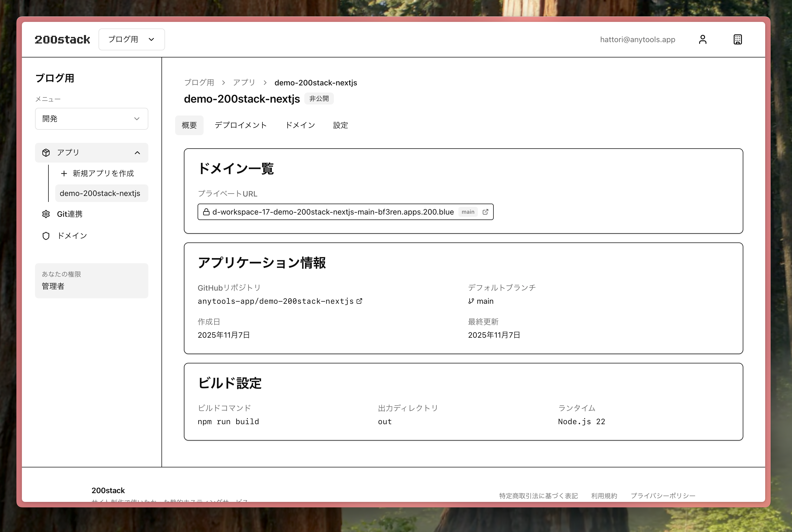Switch to the 設定 tab
792x532 pixels.
click(340, 125)
